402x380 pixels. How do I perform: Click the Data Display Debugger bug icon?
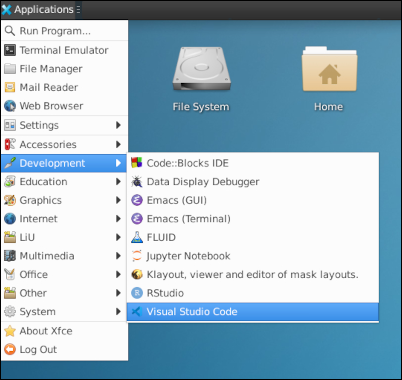[x=137, y=182]
